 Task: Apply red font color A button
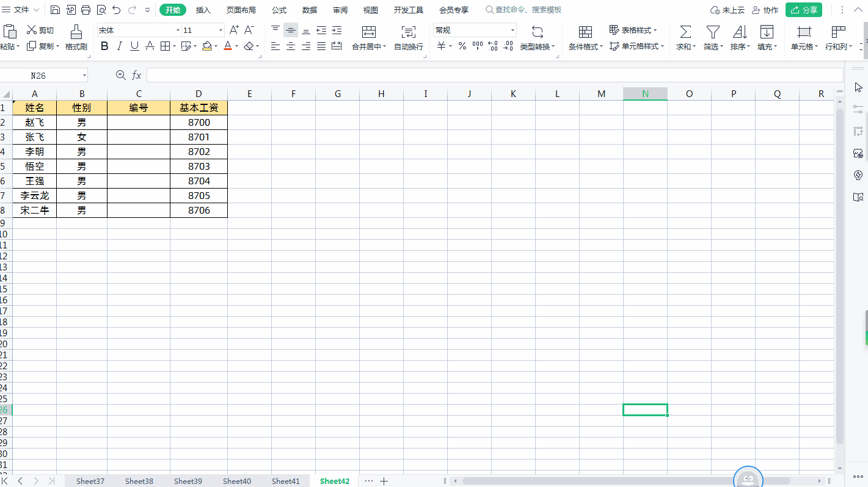pyautogui.click(x=228, y=46)
